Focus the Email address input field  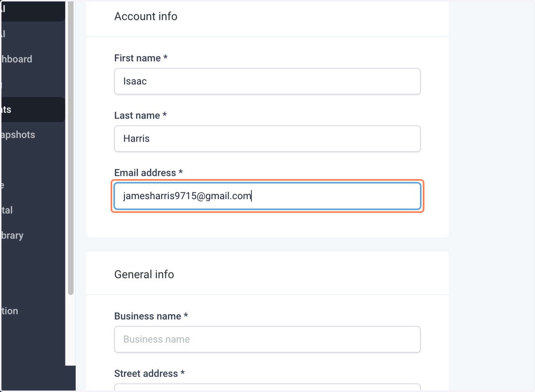pos(267,196)
